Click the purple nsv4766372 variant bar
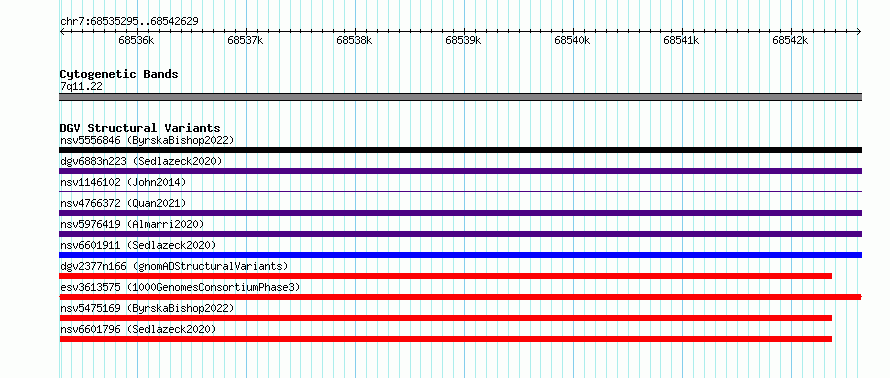The width and height of the screenshot is (890, 378). (x=460, y=213)
